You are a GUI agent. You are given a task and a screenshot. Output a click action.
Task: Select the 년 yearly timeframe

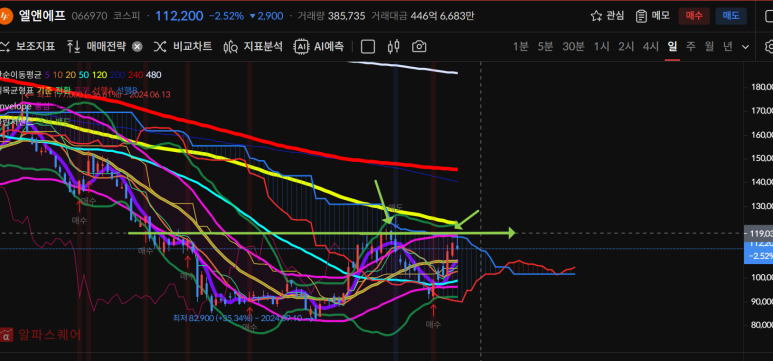[728, 46]
